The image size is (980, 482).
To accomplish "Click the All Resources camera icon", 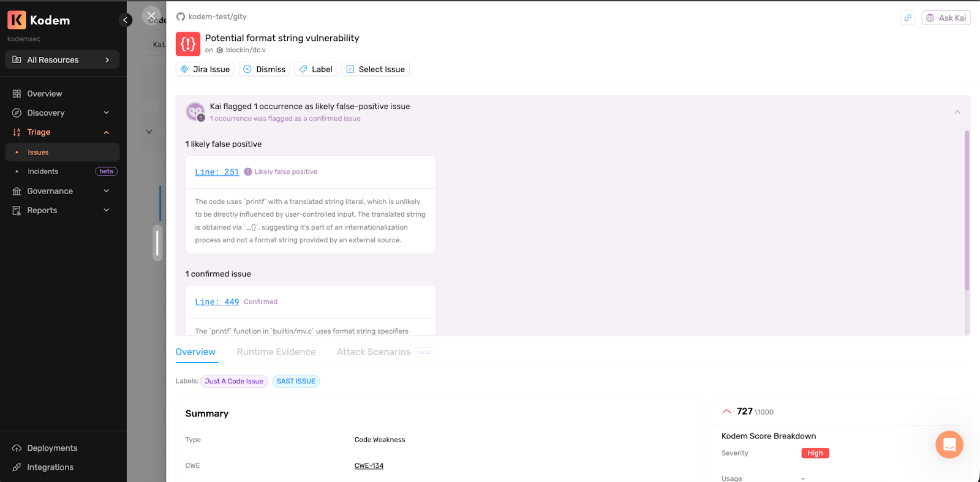I will (17, 60).
